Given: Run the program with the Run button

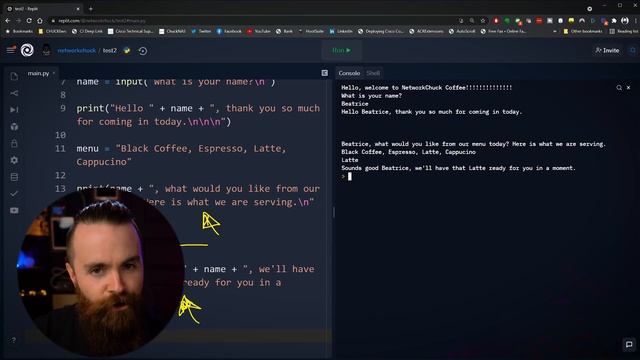Looking at the screenshot, I should pyautogui.click(x=341, y=50).
